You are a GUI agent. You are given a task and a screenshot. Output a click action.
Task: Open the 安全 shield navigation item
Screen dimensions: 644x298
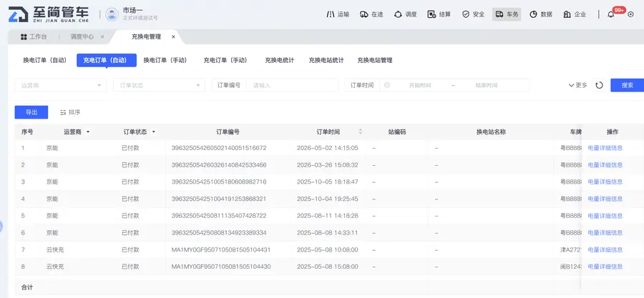[473, 14]
